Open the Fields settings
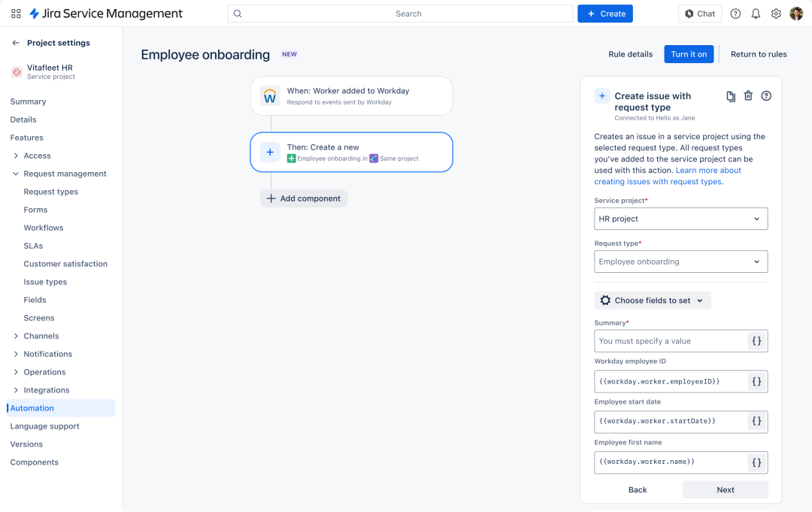 [x=35, y=300]
